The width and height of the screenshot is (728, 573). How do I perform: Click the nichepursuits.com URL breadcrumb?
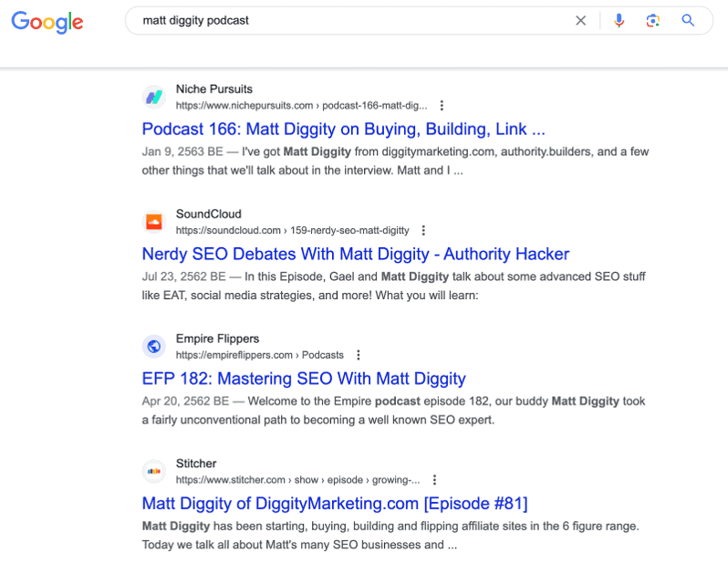(301, 106)
